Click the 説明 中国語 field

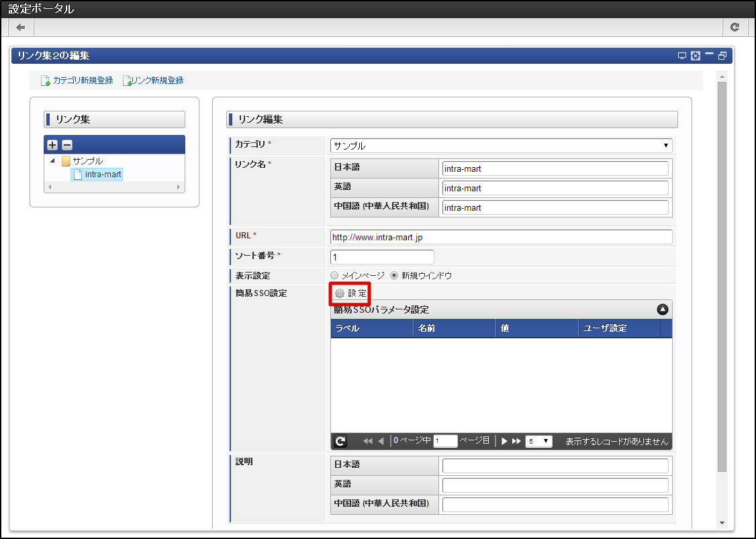555,505
